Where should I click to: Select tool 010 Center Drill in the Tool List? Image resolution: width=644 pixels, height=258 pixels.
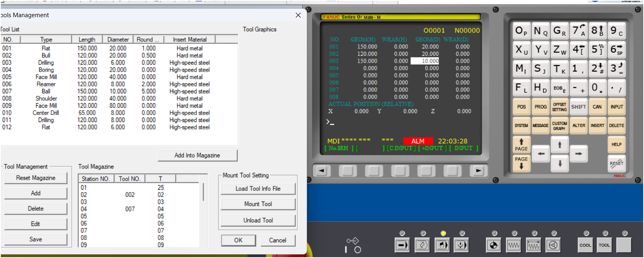pos(119,113)
